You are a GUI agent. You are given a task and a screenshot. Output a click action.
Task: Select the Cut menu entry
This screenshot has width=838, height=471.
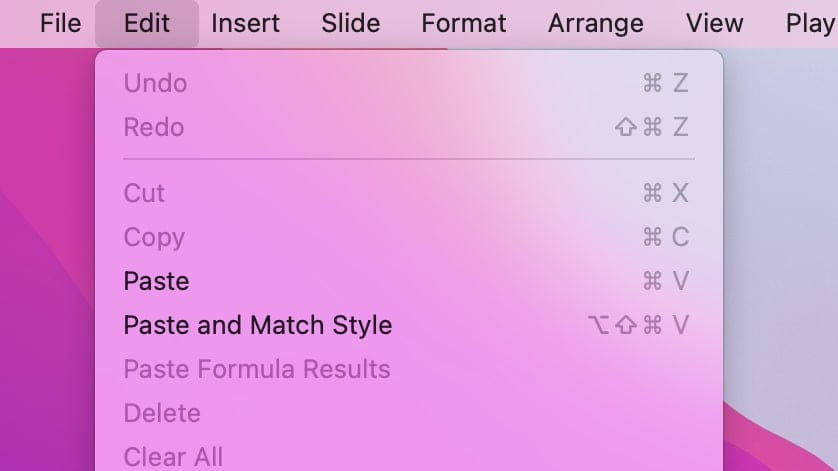click(x=409, y=193)
